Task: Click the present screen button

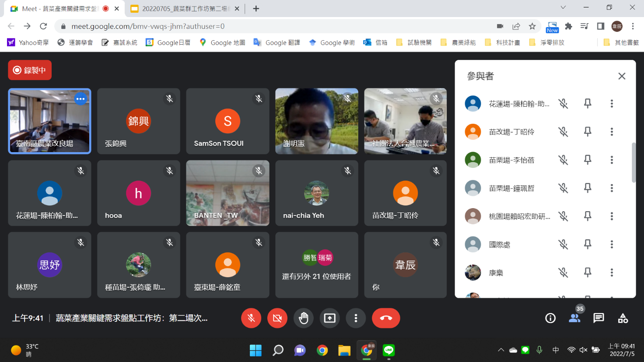Action: (329, 318)
